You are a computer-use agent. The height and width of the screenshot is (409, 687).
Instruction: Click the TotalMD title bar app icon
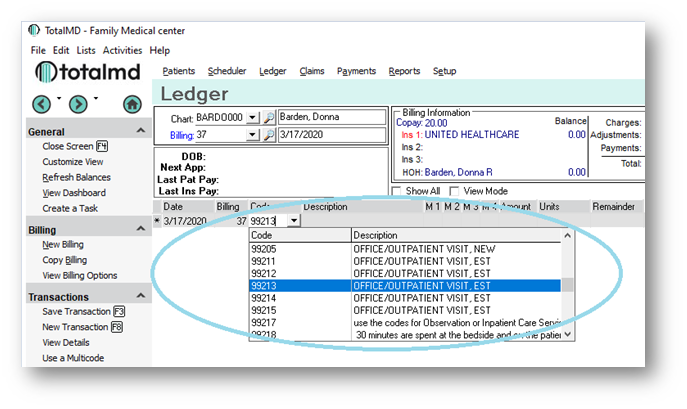(x=37, y=31)
